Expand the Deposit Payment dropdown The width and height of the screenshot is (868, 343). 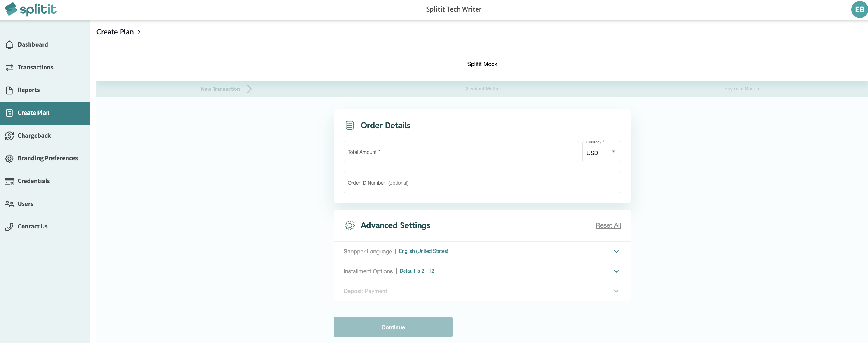(616, 291)
